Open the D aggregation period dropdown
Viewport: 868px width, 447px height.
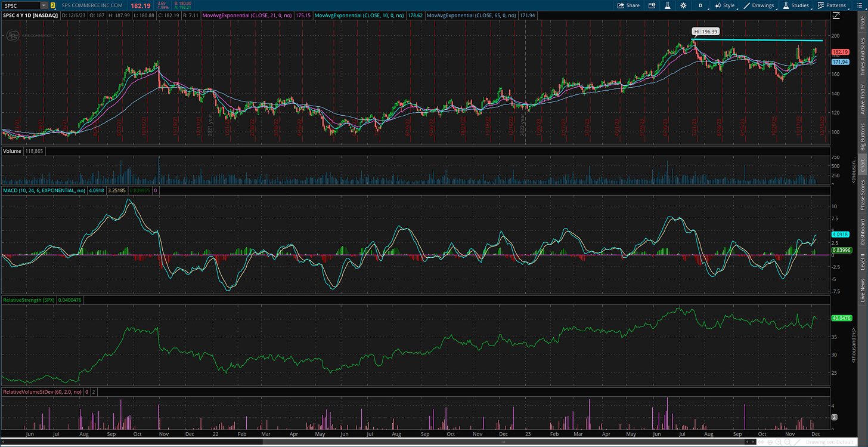[700, 5]
